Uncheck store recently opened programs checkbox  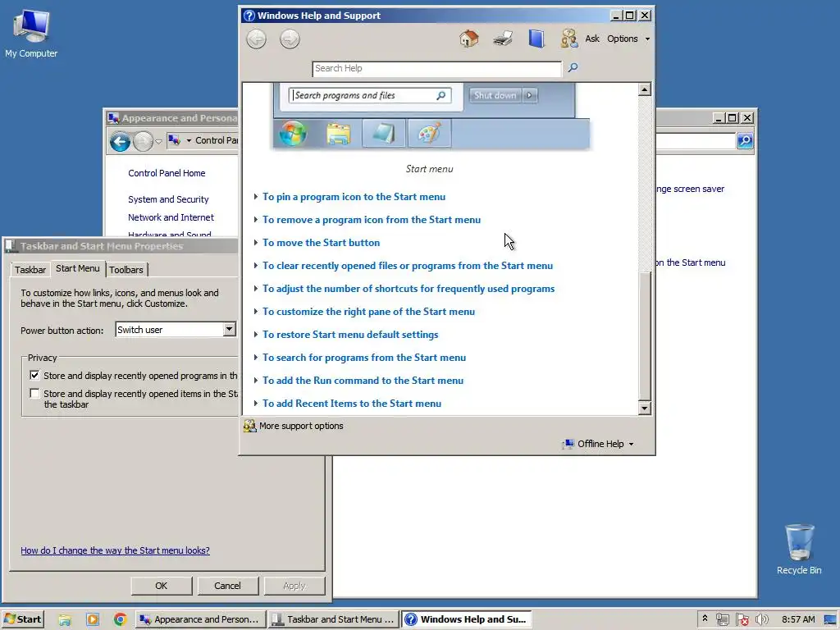coord(34,375)
